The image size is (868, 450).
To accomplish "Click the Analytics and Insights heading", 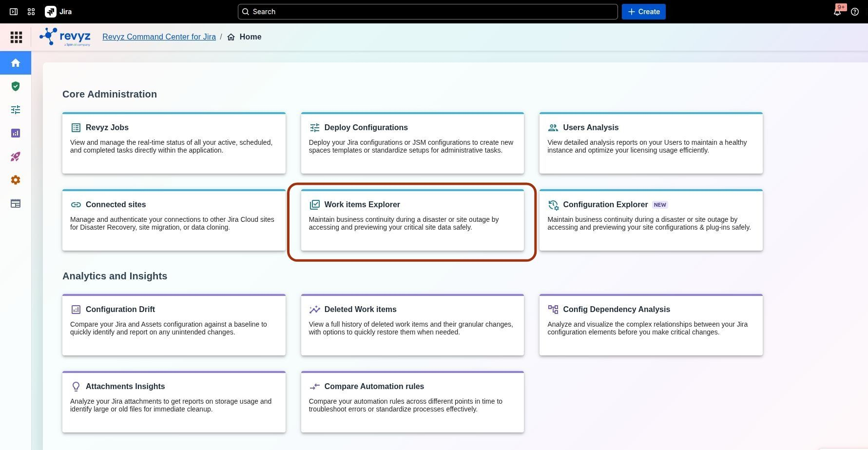I will pos(115,276).
